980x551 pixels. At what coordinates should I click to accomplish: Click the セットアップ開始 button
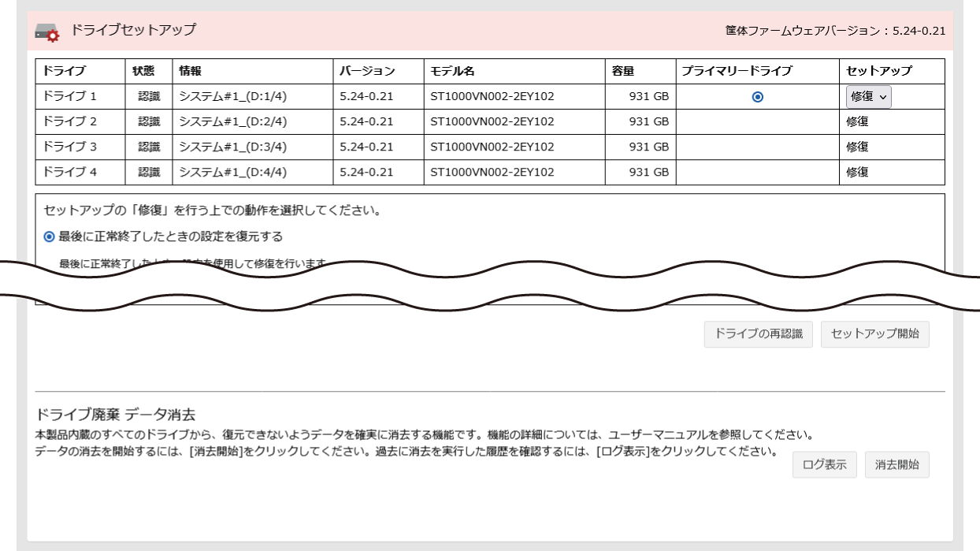[x=874, y=333]
